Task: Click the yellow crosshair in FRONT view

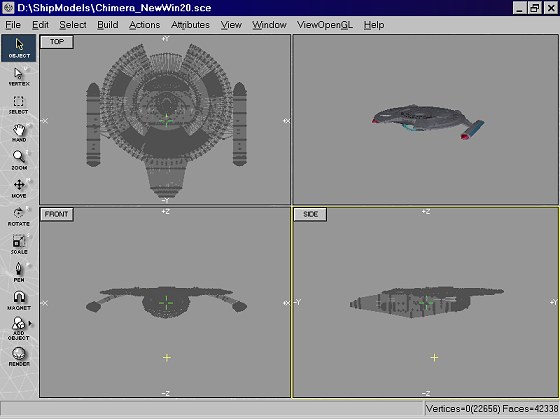Action: point(167,358)
